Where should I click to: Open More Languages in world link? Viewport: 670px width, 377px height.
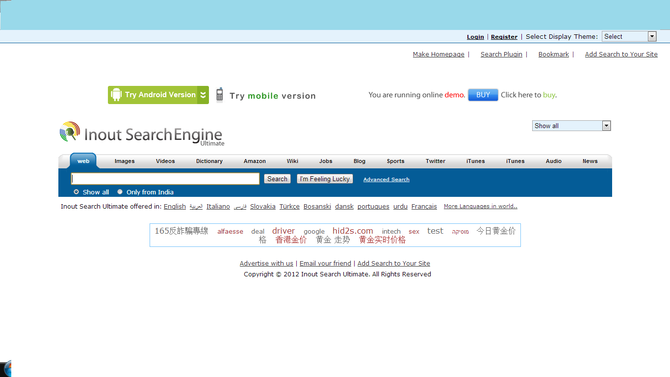[x=480, y=206]
